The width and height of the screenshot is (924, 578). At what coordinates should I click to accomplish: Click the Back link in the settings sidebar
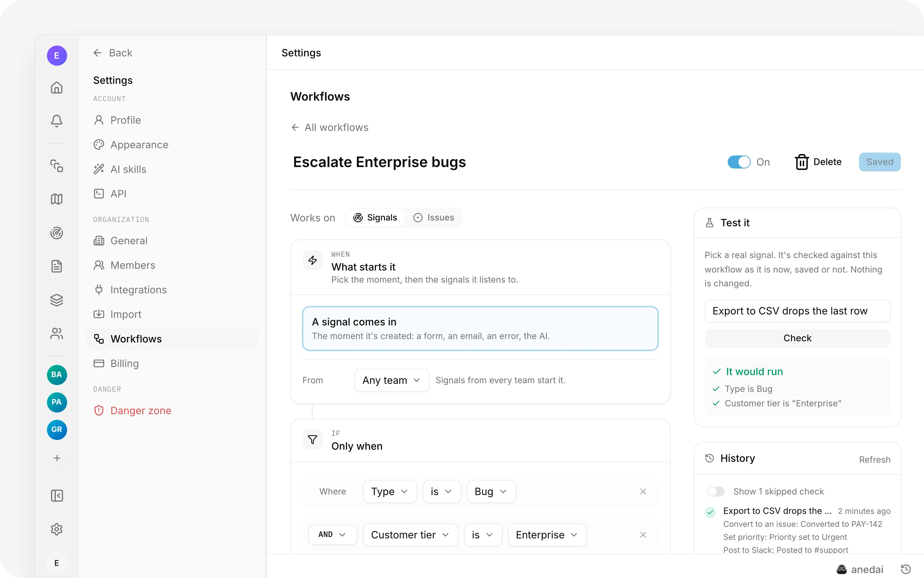113,53
